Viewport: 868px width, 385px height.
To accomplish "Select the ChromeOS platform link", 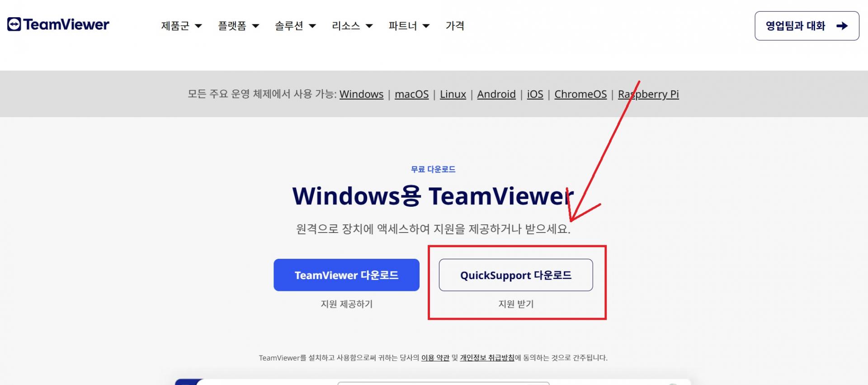I will (580, 94).
